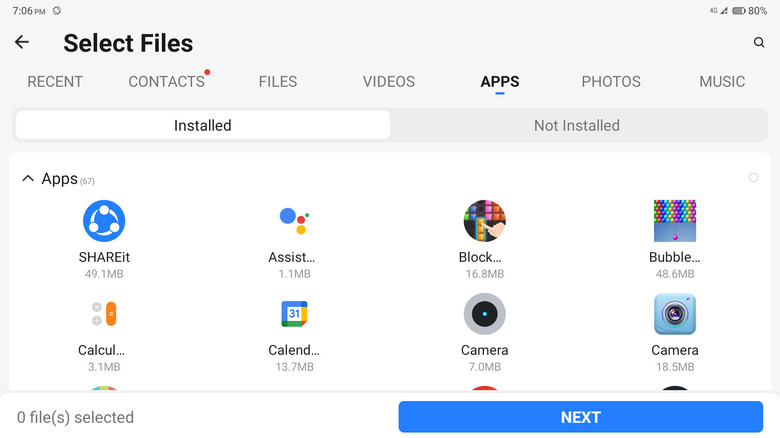This screenshot has height=438, width=780.
Task: Open the search magnifier icon
Action: 759,42
